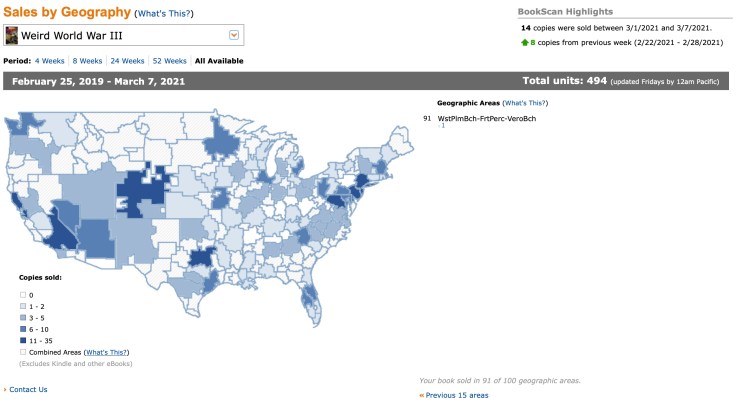Click the Combined Areas hatched legend box
The width and height of the screenshot is (736, 406).
coord(23,352)
